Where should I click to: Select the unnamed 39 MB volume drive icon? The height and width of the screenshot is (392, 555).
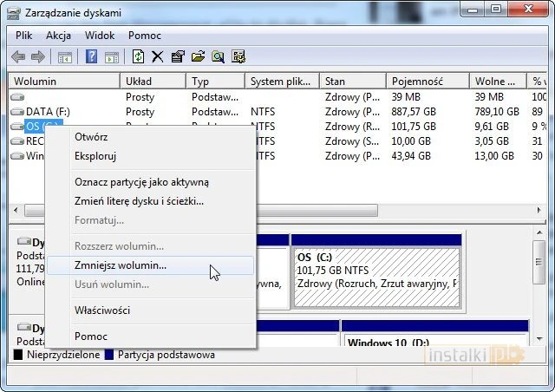click(17, 96)
